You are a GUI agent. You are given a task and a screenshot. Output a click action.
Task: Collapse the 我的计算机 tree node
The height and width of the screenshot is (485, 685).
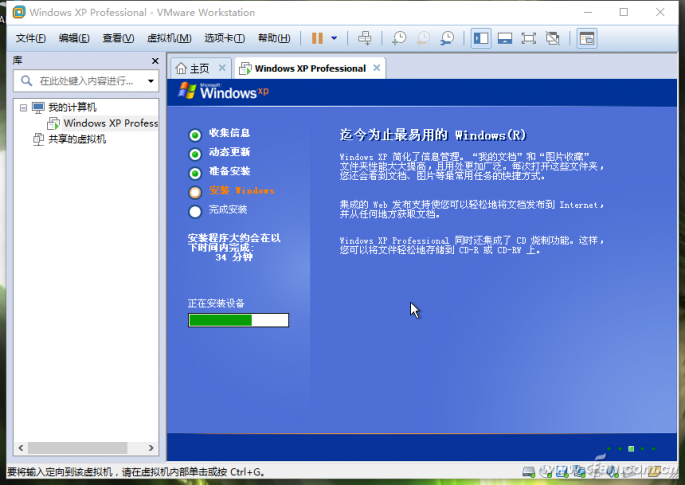point(23,107)
